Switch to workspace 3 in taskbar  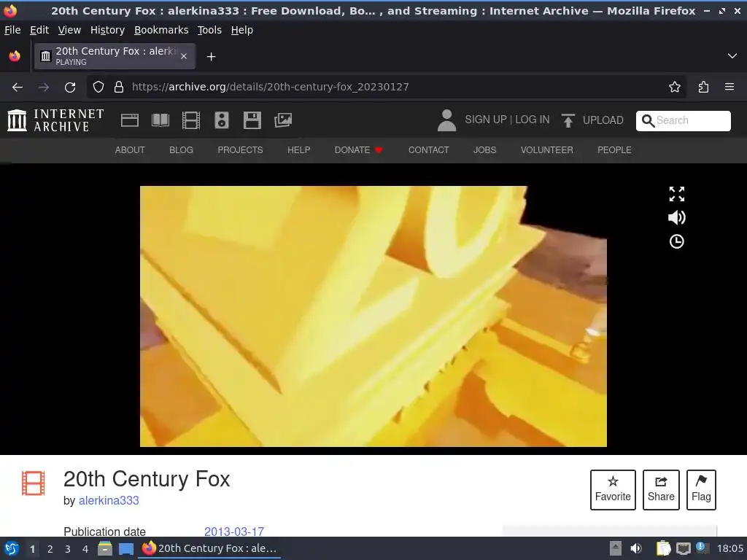click(x=68, y=549)
